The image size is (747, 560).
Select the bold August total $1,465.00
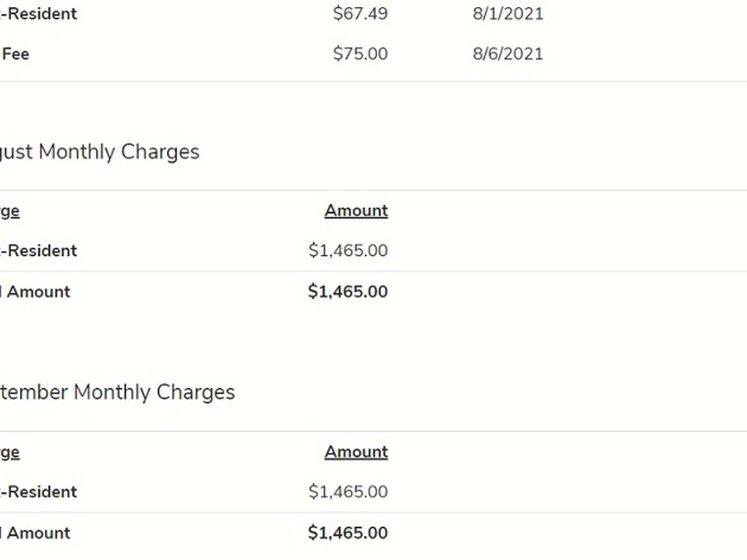(x=348, y=292)
